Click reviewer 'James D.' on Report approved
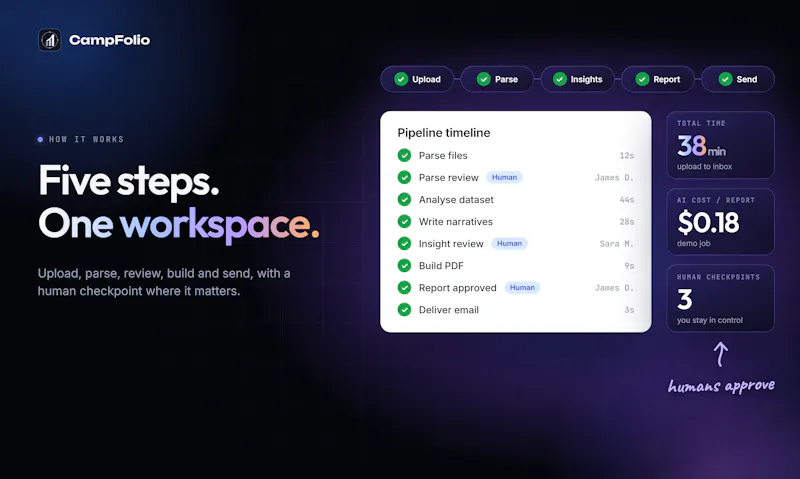The width and height of the screenshot is (800, 479). (614, 288)
